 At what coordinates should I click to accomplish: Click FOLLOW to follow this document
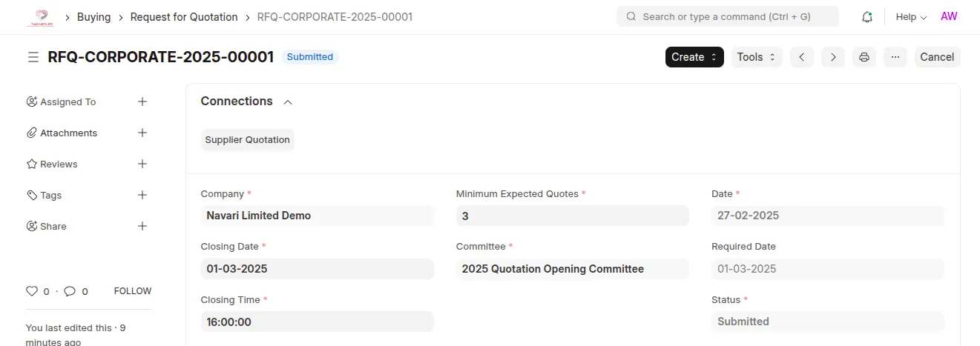point(133,291)
